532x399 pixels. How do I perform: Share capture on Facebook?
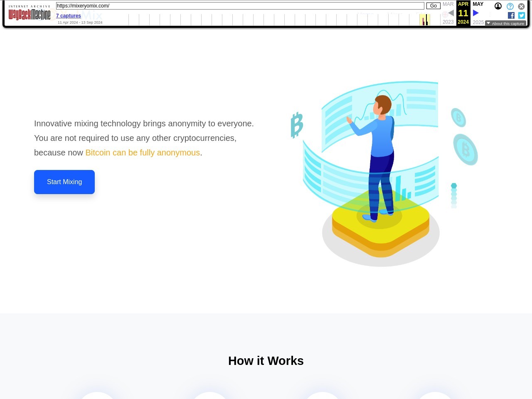[511, 15]
